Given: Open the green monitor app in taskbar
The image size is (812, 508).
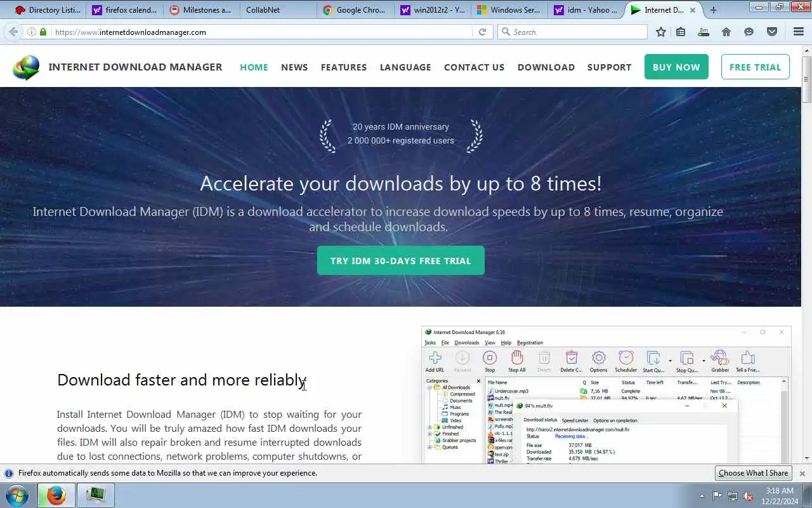Looking at the screenshot, I should pos(96,495).
